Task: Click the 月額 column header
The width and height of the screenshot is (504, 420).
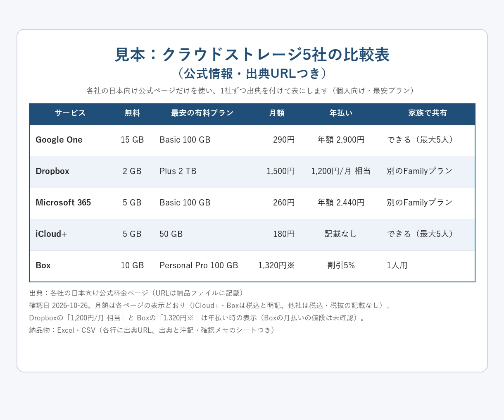Action: click(x=277, y=113)
